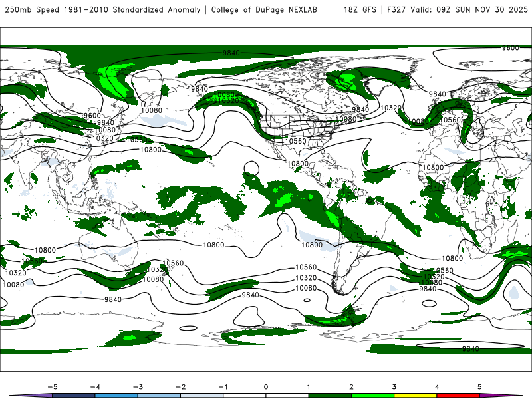Click the 'College of DuPage NEXLAB' text
This screenshot has height=399, width=532.
264,10
